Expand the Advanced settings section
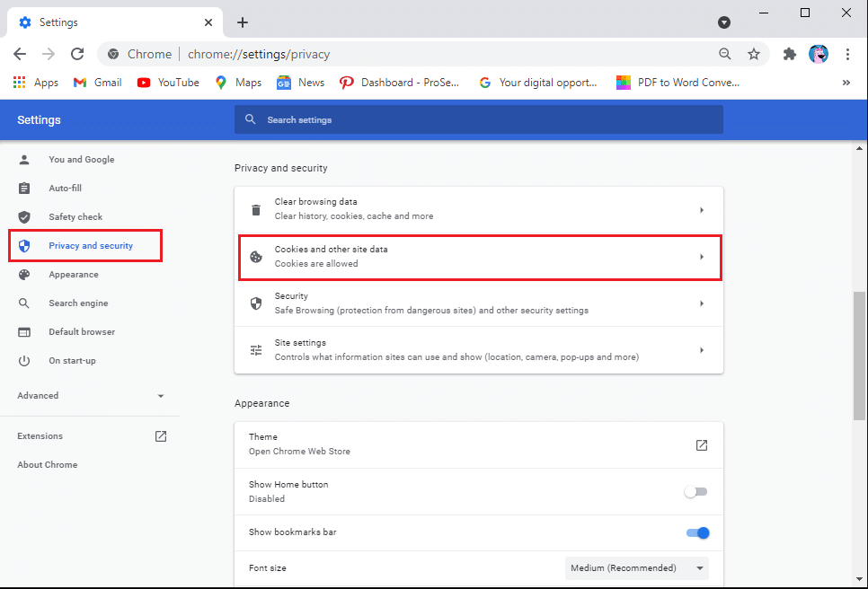 [x=90, y=395]
